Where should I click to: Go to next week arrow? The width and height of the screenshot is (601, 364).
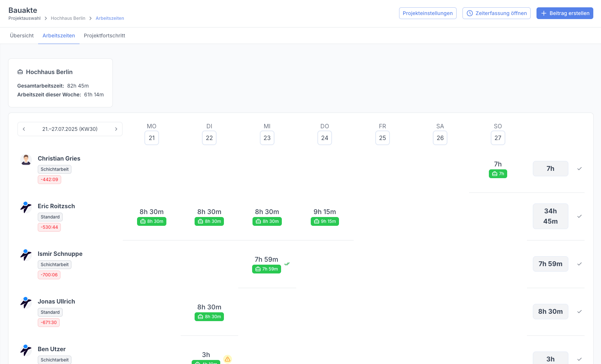click(116, 129)
